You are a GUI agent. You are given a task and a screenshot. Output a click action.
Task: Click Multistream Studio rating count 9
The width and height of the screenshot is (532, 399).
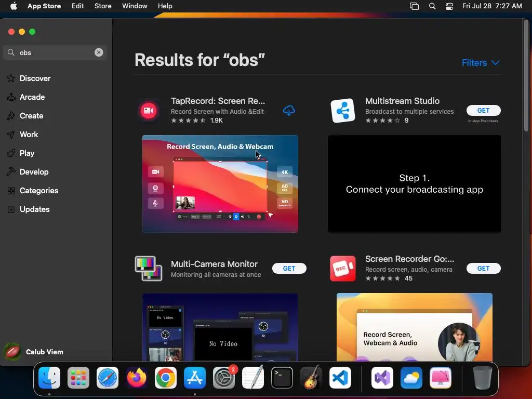coord(406,121)
